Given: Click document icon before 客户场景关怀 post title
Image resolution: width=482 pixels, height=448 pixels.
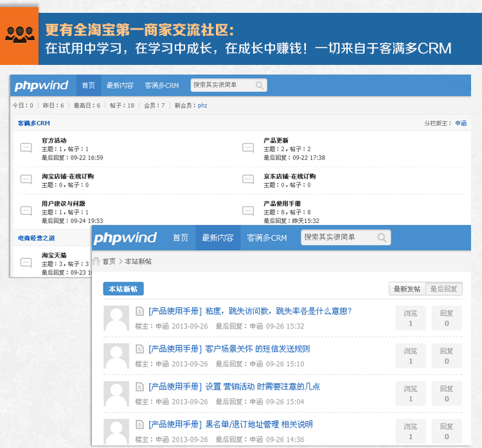Looking at the screenshot, I should tap(139, 349).
